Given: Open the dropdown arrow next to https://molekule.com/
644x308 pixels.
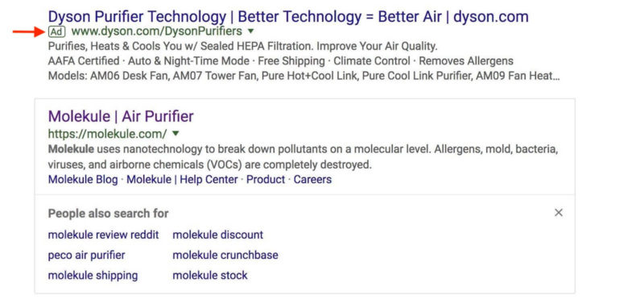Looking at the screenshot, I should (175, 133).
